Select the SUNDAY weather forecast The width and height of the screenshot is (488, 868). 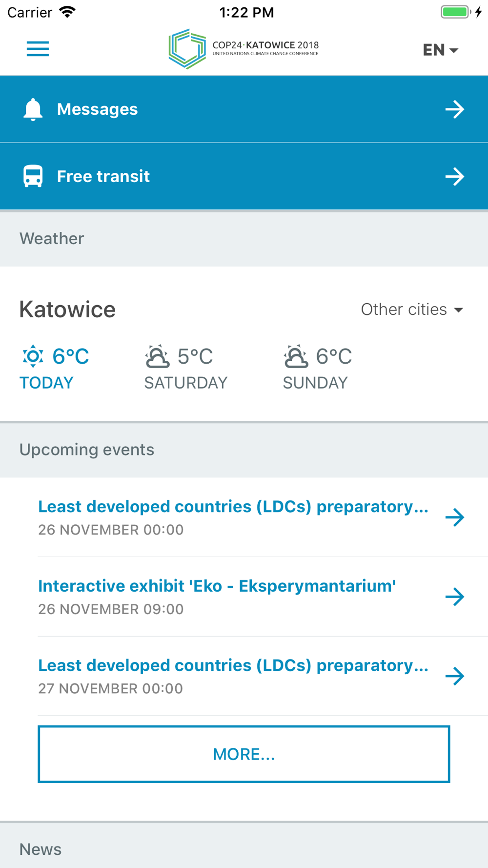(318, 368)
